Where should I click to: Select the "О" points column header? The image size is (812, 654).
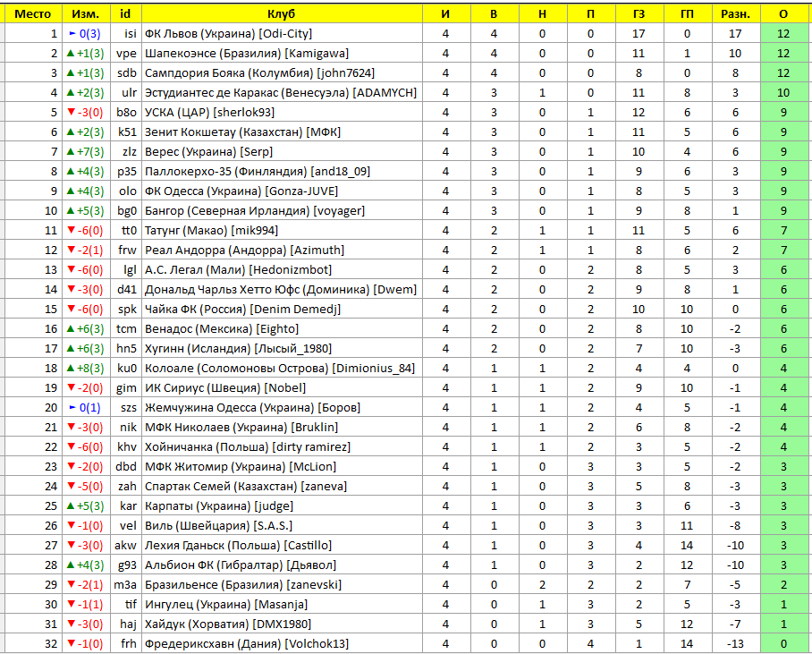tap(783, 14)
